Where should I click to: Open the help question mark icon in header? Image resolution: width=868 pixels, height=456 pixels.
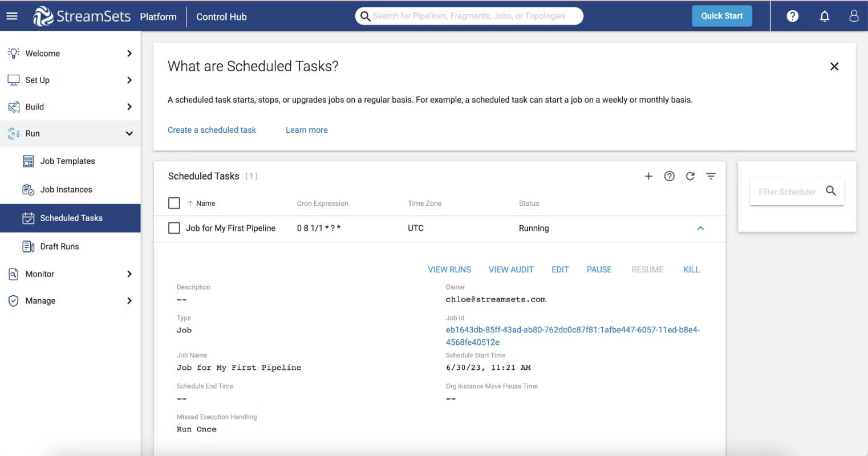(793, 16)
